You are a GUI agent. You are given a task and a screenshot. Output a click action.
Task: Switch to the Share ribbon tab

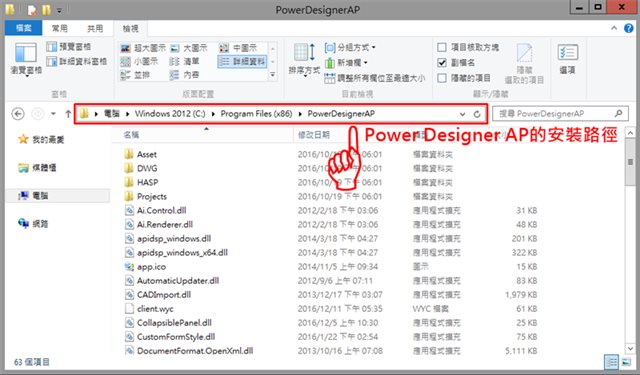point(95,28)
